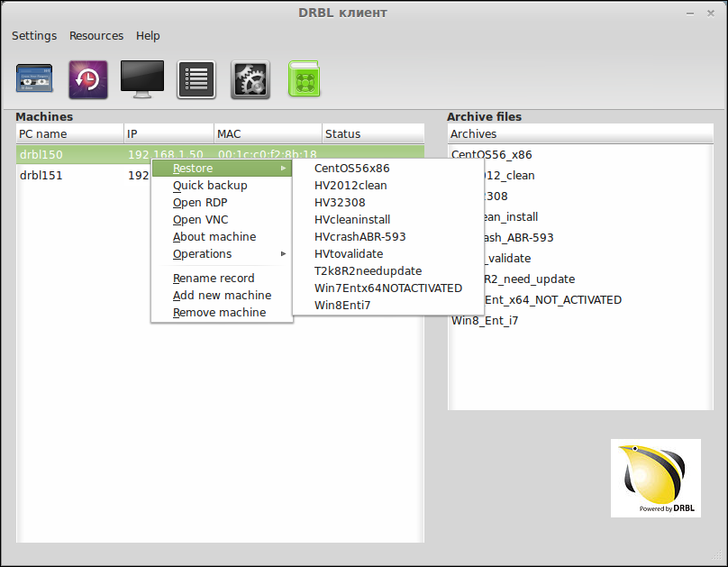Click the green help book toolbar icon

tap(305, 79)
